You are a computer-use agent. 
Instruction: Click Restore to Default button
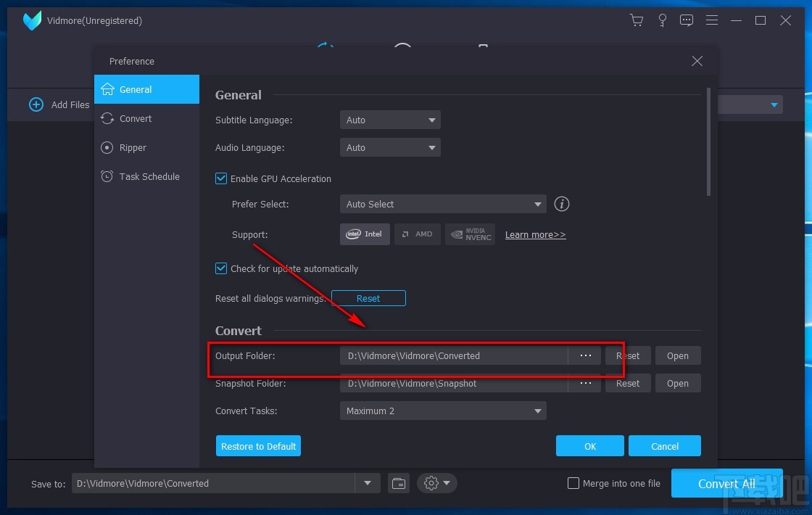click(x=258, y=446)
